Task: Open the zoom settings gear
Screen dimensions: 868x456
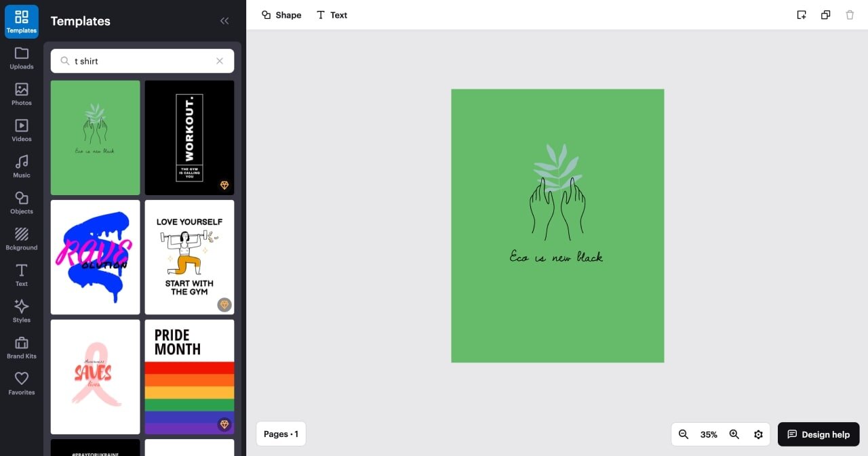Action: (758, 434)
